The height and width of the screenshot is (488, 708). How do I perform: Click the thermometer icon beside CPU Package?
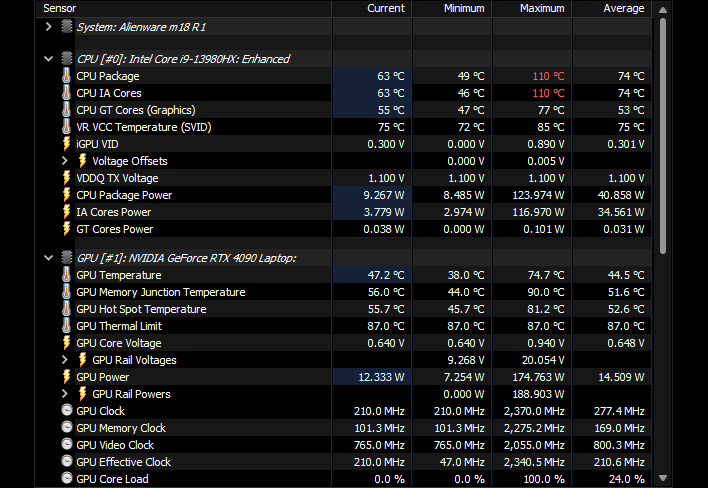point(66,76)
